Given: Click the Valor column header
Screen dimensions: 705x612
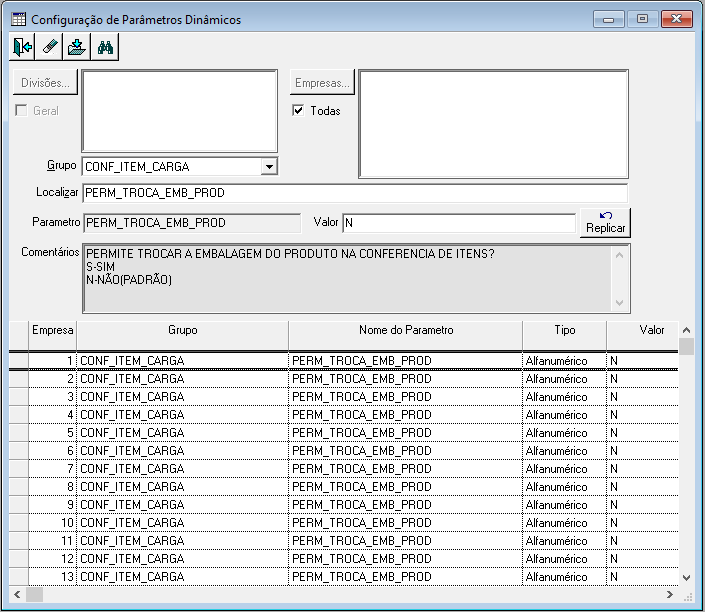Looking at the screenshot, I should (643, 335).
